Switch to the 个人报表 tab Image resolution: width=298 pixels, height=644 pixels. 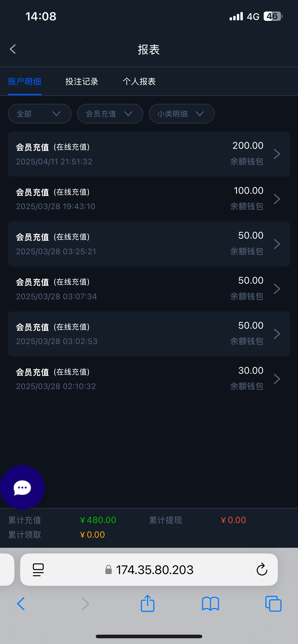pyautogui.click(x=139, y=81)
